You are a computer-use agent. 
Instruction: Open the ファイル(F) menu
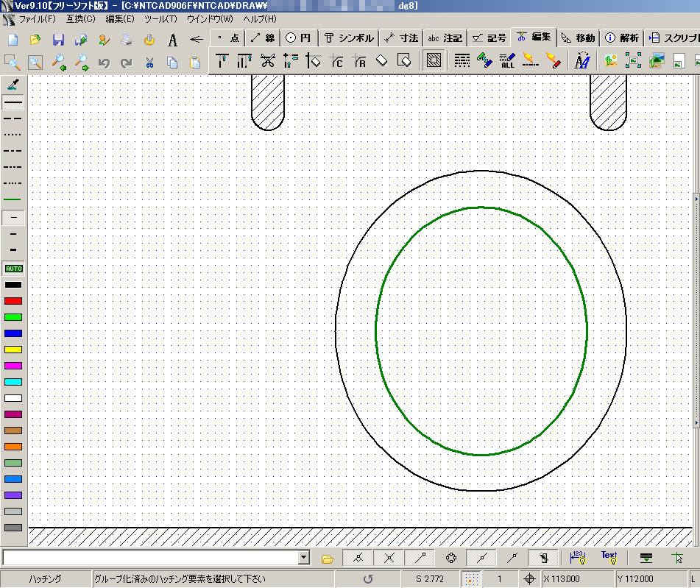[37, 19]
